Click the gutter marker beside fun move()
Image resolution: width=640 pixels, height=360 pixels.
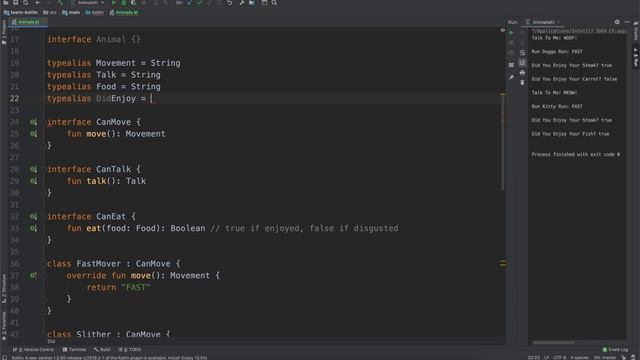click(x=33, y=134)
